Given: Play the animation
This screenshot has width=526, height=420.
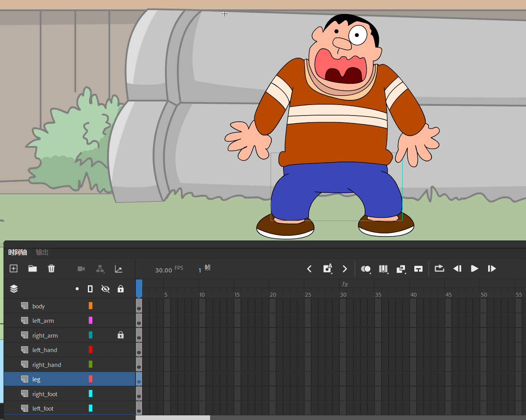Looking at the screenshot, I should [474, 269].
